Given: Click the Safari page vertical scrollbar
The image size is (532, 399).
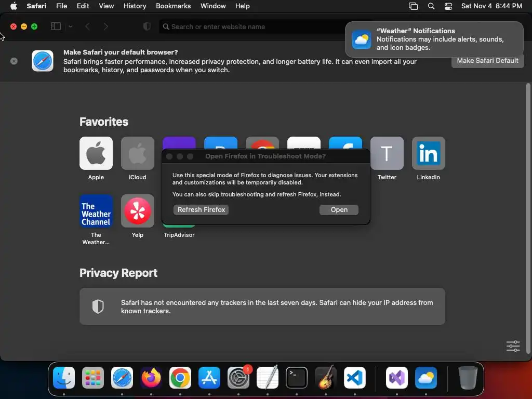Looking at the screenshot, I should point(528,218).
